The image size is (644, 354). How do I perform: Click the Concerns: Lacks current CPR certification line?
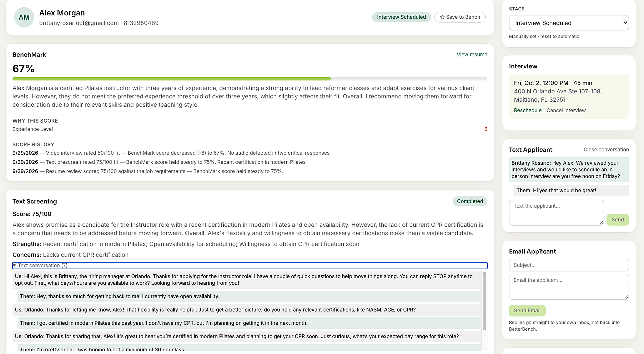(x=70, y=255)
